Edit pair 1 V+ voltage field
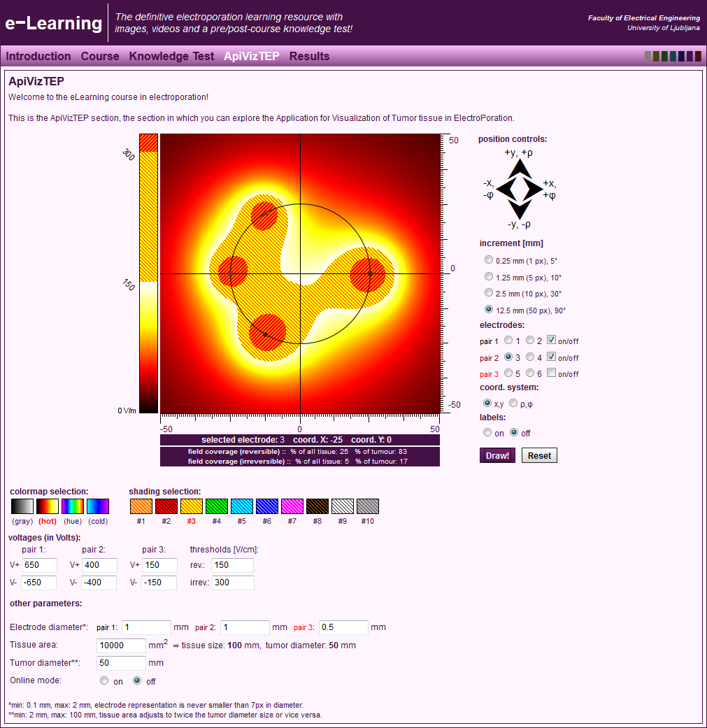 tap(39, 565)
